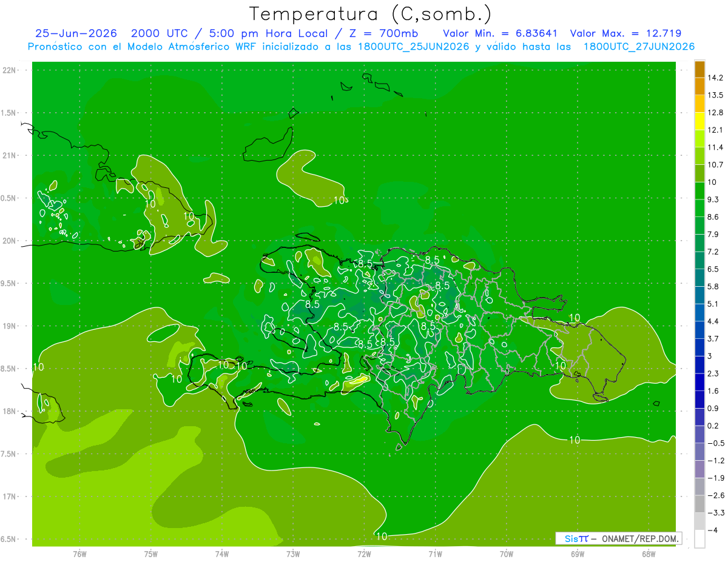Click the '68W' longitude axis label
This screenshot has width=728, height=562.
tap(649, 554)
